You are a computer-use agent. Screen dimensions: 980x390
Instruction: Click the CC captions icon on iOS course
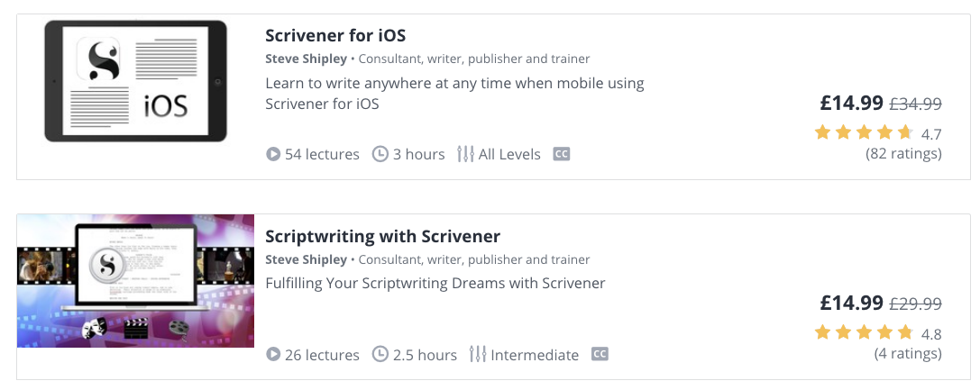(562, 153)
